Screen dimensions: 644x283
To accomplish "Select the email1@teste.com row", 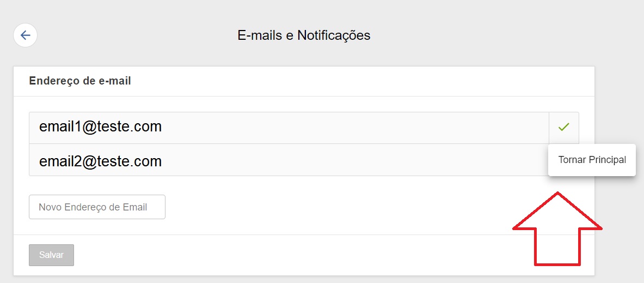I will [x=289, y=128].
